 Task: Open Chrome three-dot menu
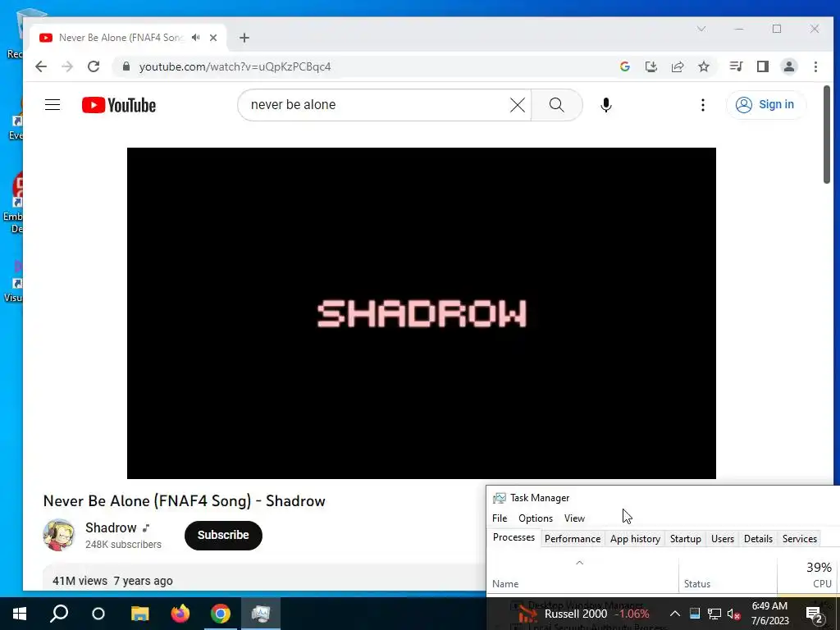pos(816,66)
